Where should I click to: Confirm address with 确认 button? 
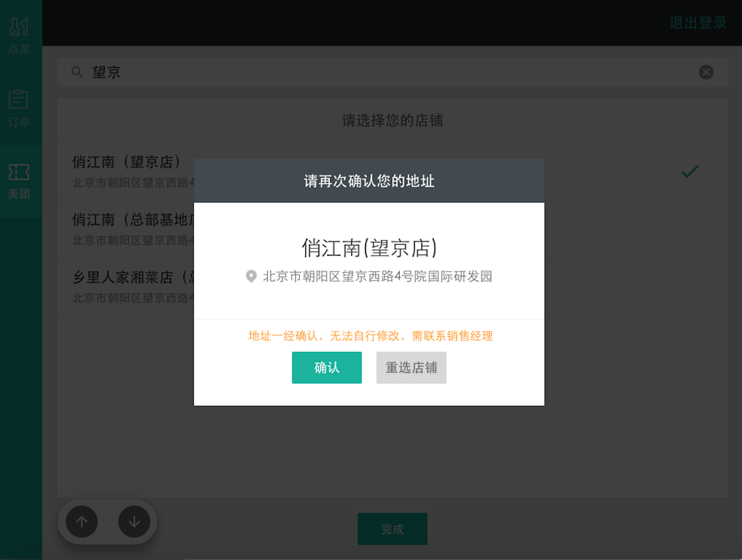pyautogui.click(x=327, y=367)
